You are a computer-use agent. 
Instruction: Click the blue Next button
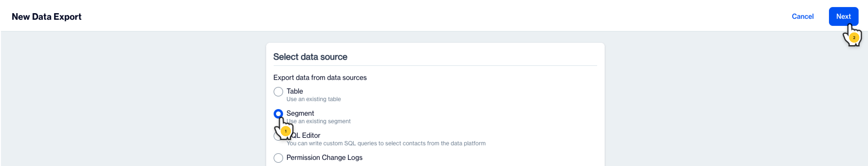(x=843, y=16)
